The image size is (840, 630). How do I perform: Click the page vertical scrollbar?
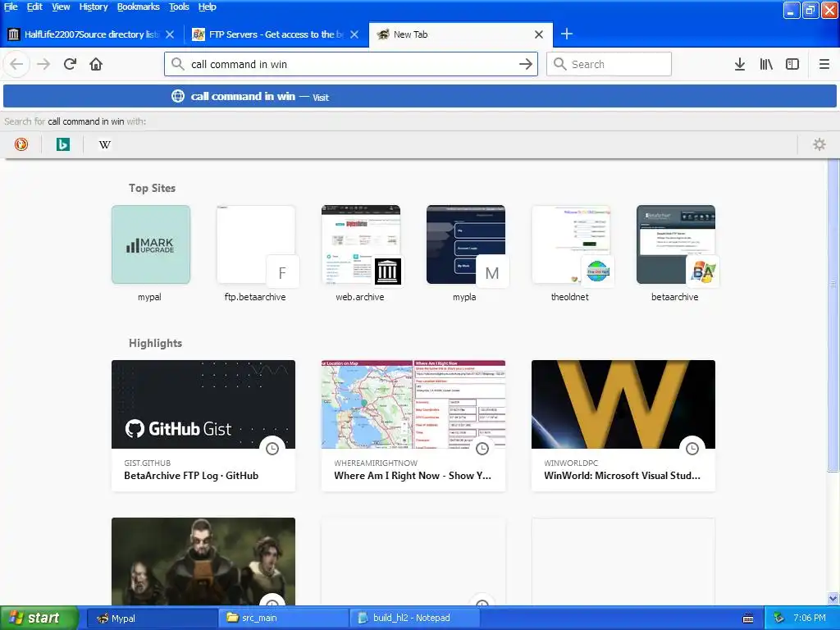pos(833,316)
